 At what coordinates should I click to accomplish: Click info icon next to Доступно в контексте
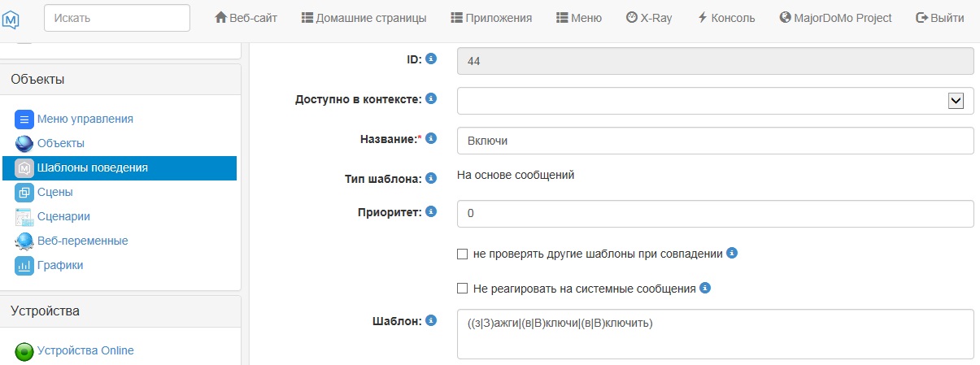pos(431,98)
